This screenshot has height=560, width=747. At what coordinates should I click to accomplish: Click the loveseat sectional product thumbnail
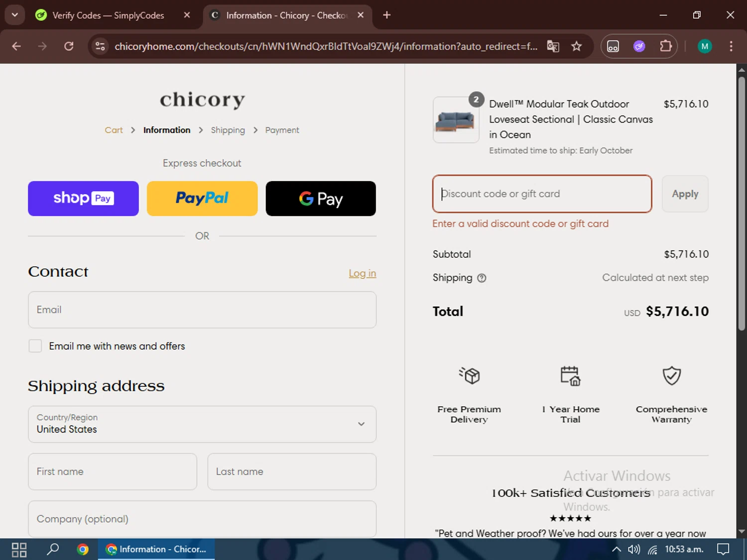[x=456, y=120]
